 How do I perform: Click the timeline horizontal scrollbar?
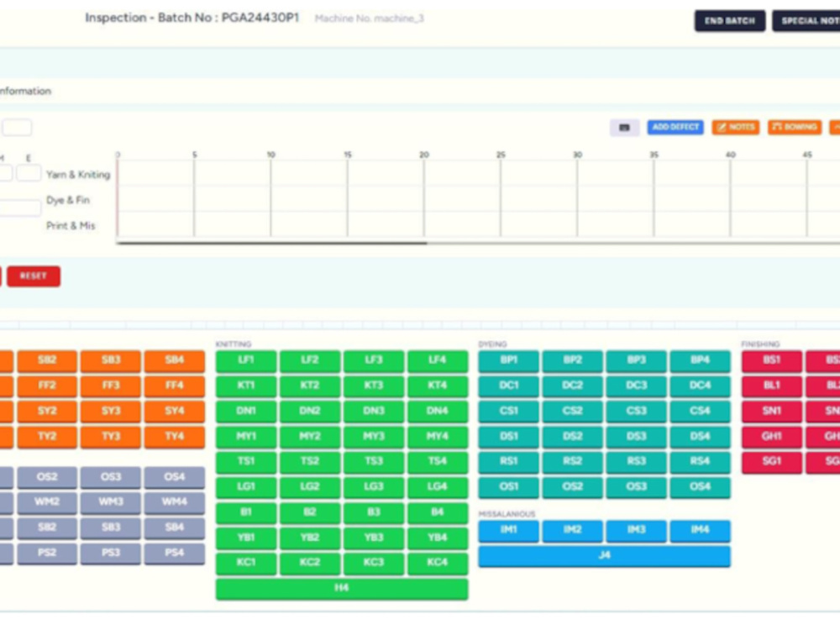click(272, 243)
